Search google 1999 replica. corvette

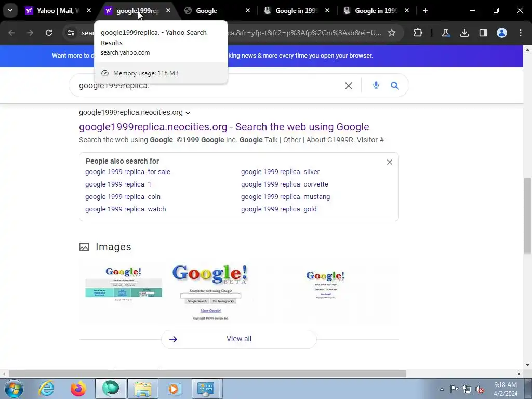tap(285, 184)
